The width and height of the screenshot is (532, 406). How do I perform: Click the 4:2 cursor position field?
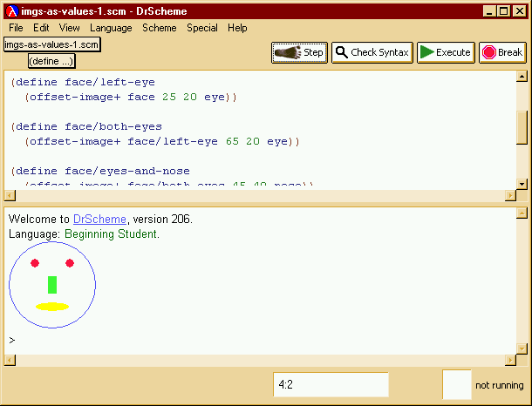(331, 384)
